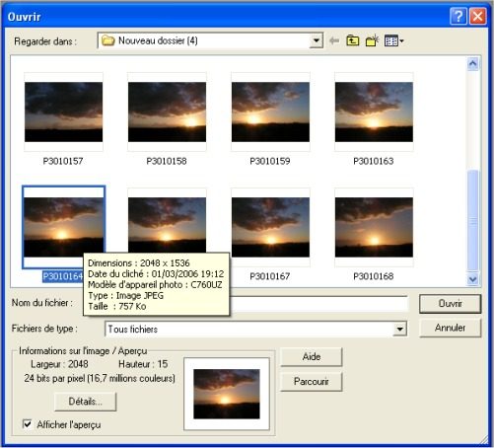The width and height of the screenshot is (494, 448).
Task: Click the Parcourir button
Action: pos(312,382)
